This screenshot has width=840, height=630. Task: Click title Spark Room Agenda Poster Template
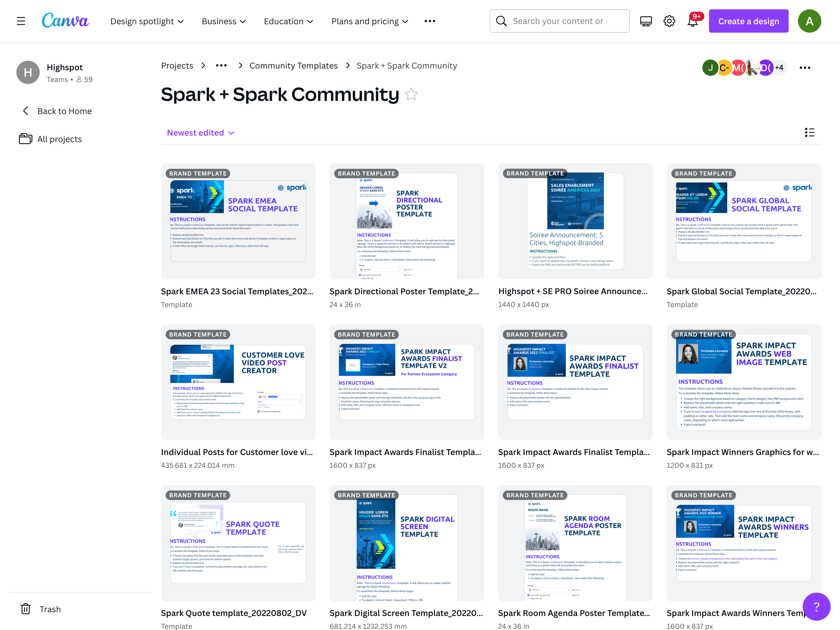click(x=574, y=613)
